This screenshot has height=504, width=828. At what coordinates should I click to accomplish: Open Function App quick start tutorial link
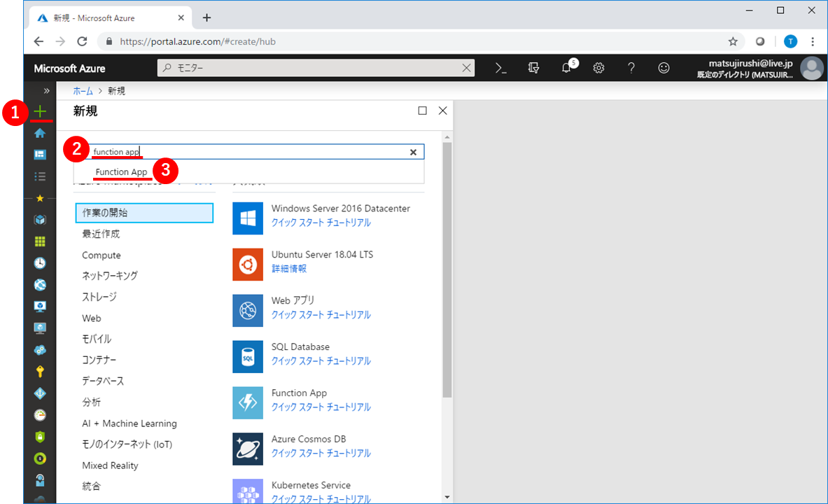click(x=321, y=407)
